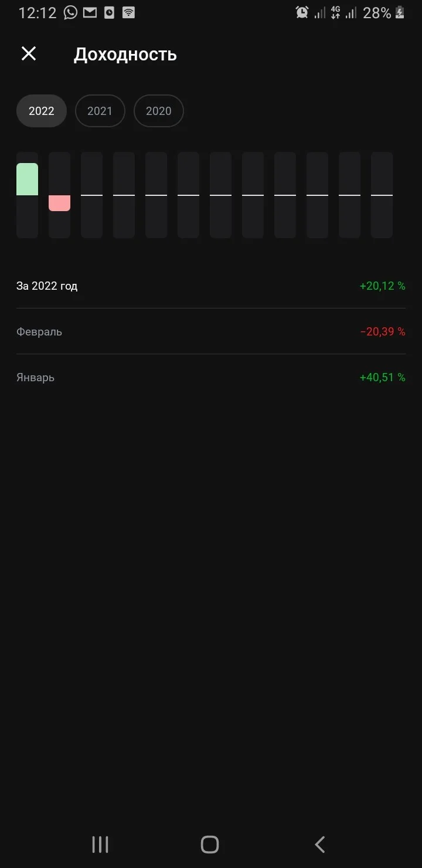Tap the Android home button

point(209,845)
